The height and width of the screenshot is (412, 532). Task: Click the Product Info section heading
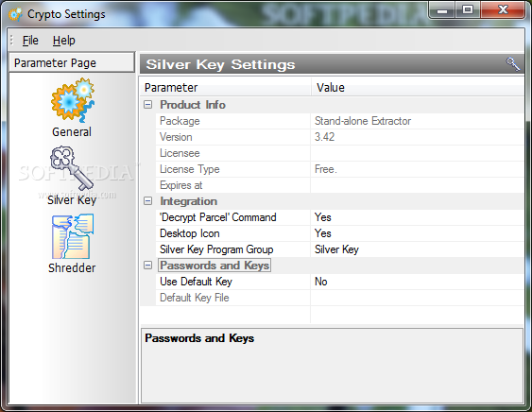click(x=193, y=105)
